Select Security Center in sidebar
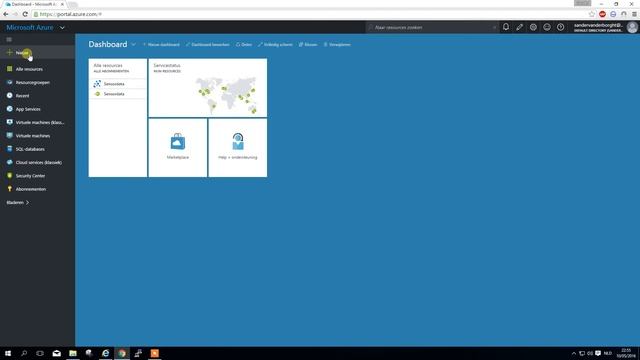This screenshot has width=640, height=360. (x=37, y=176)
